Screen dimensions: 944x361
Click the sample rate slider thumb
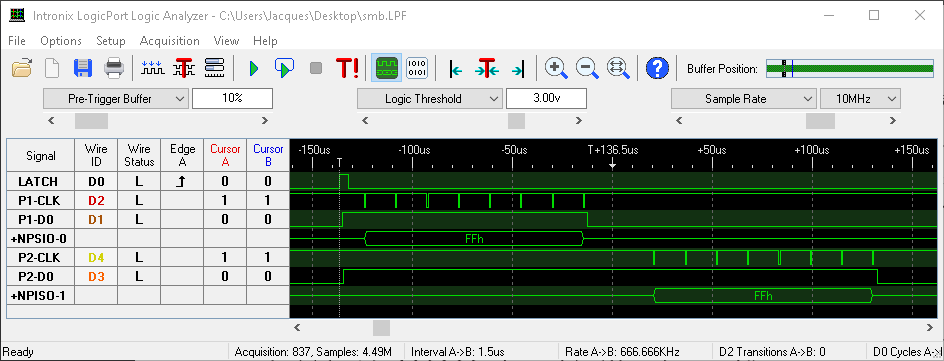pyautogui.click(x=821, y=121)
